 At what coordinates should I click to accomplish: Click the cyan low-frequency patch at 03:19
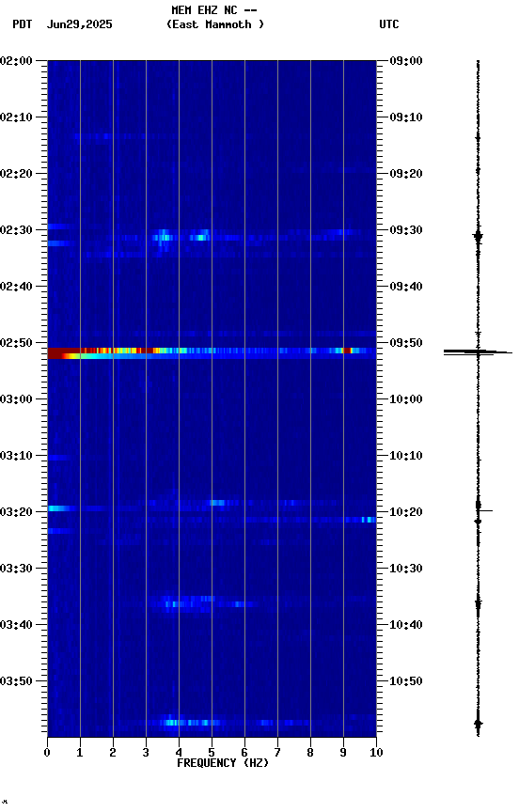tap(59, 508)
